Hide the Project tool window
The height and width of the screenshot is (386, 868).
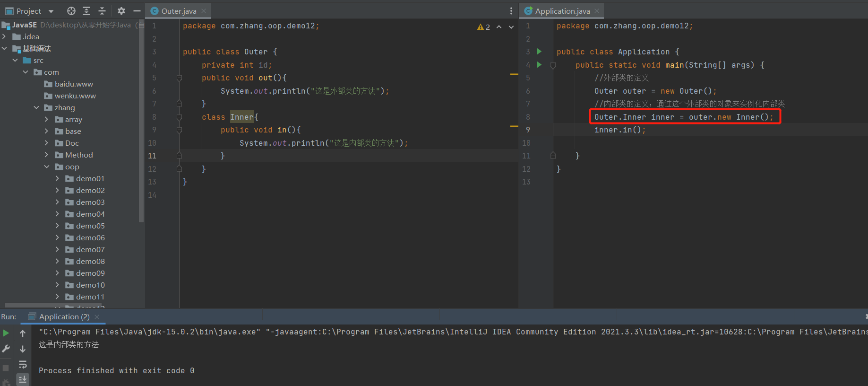click(x=137, y=11)
